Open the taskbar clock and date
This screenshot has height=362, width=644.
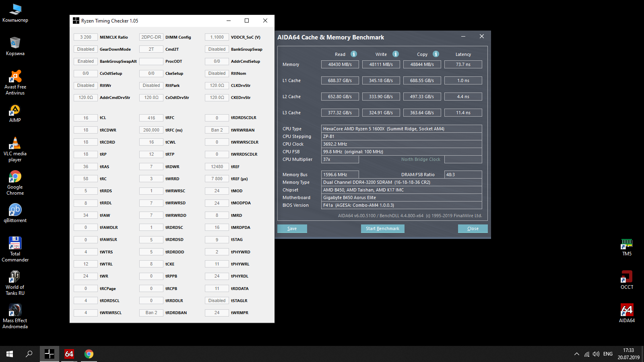628,354
